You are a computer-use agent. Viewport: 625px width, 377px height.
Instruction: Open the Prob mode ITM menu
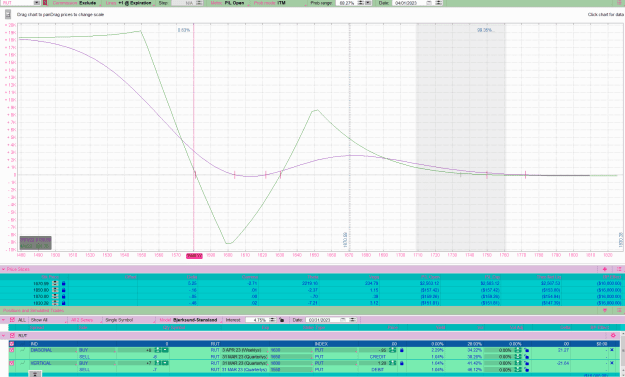(x=270, y=3)
